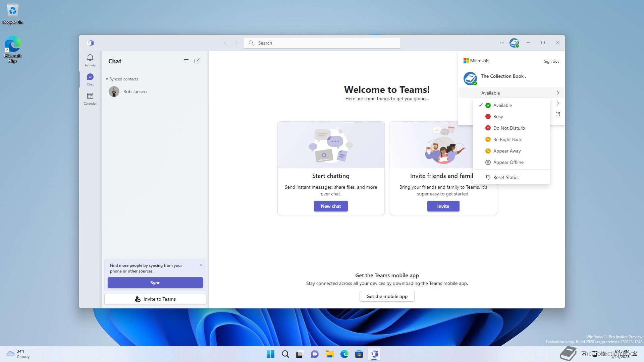The height and width of the screenshot is (362, 644).
Task: Go forward with the right arrow
Action: [x=236, y=43]
